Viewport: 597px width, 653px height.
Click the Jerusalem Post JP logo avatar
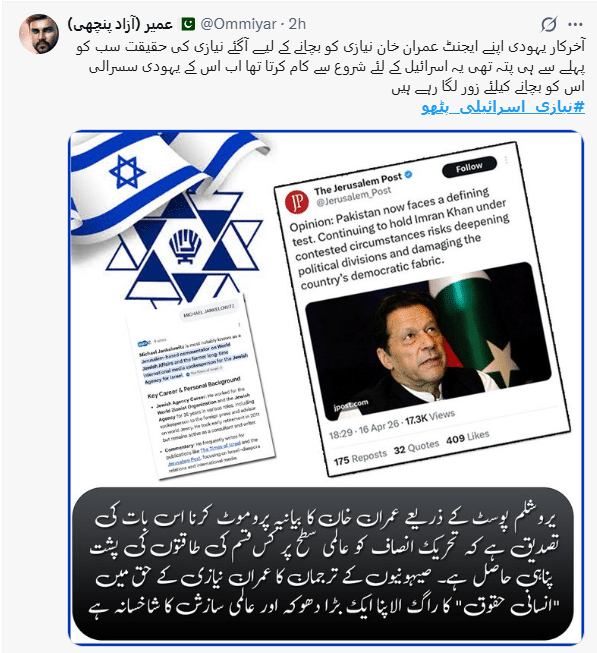(297, 202)
